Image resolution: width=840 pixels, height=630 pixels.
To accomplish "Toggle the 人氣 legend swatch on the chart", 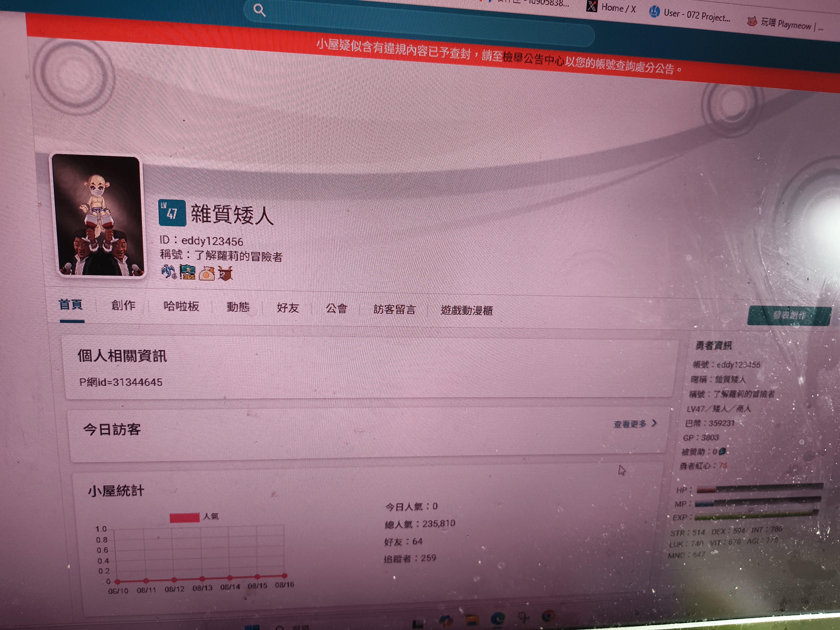I will tap(185, 518).
